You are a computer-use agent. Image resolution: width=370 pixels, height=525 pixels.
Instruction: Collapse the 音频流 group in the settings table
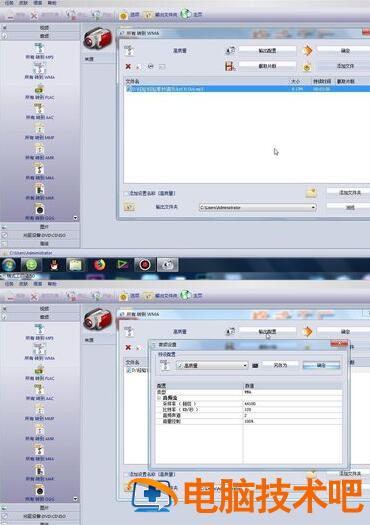coord(159,398)
